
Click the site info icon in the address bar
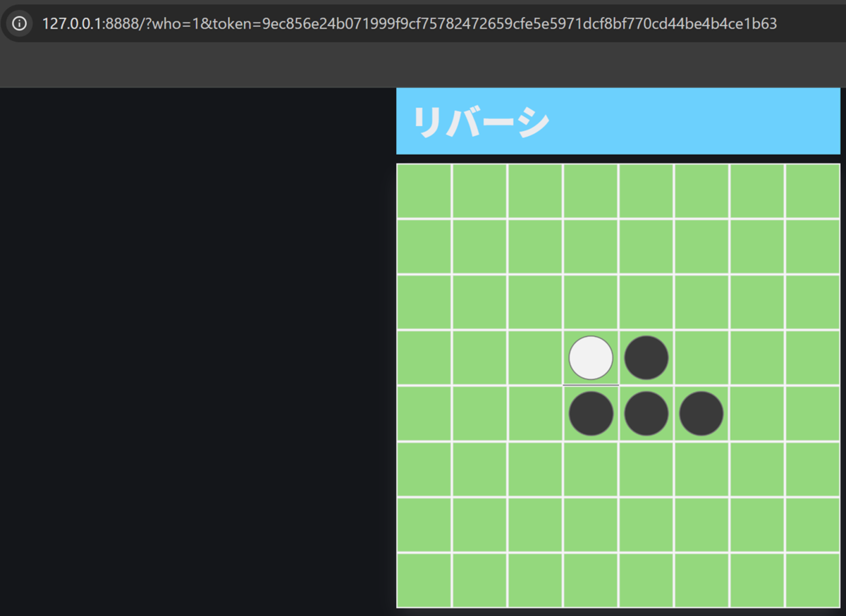(19, 23)
